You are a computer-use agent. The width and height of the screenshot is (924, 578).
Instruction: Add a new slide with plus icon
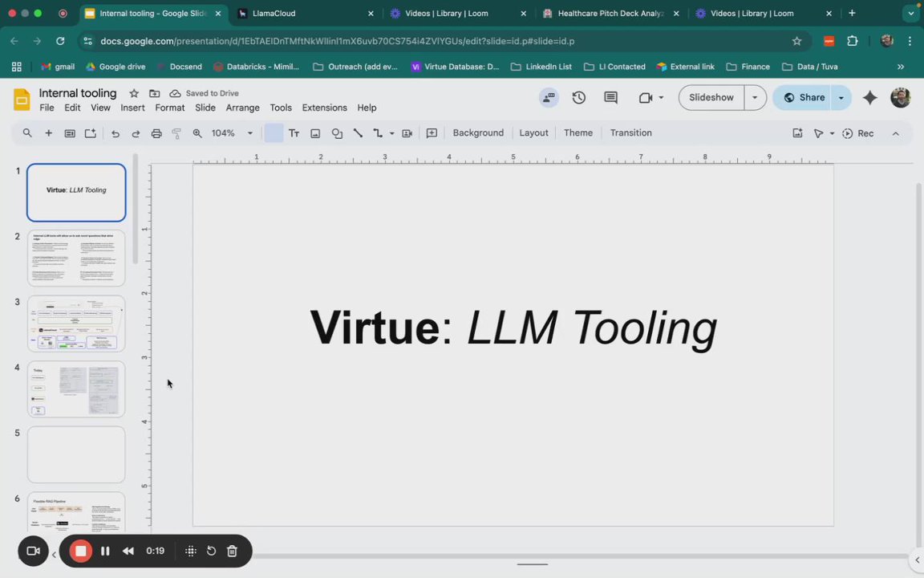pyautogui.click(x=48, y=133)
